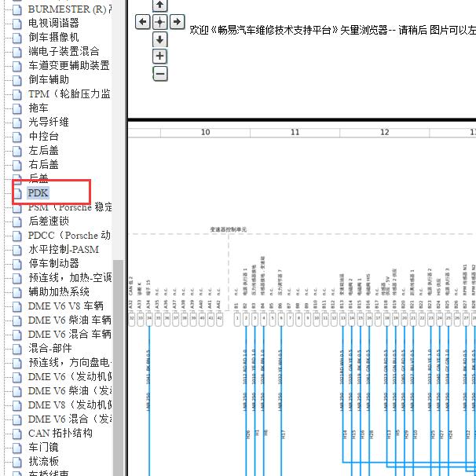This screenshot has height=476, width=476.
Task: Open DME V6 混合 车辆 entry
Action: (70, 335)
